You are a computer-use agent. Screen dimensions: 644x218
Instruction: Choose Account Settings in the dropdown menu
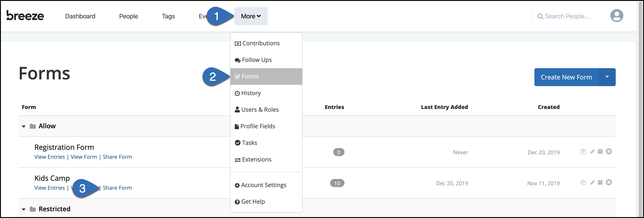tap(263, 185)
